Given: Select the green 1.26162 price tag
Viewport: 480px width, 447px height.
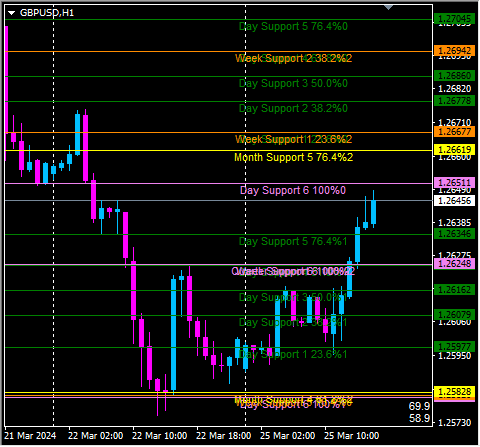Looking at the screenshot, I should (x=455, y=290).
